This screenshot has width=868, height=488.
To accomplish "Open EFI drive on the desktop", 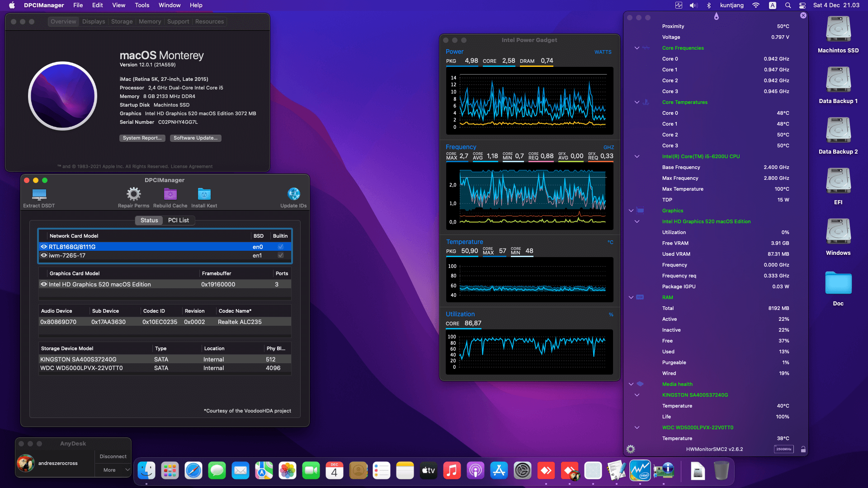I will (x=838, y=181).
